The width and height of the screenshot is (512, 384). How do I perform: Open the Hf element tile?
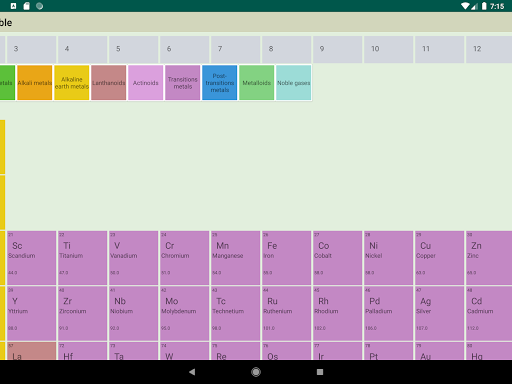pos(83,351)
